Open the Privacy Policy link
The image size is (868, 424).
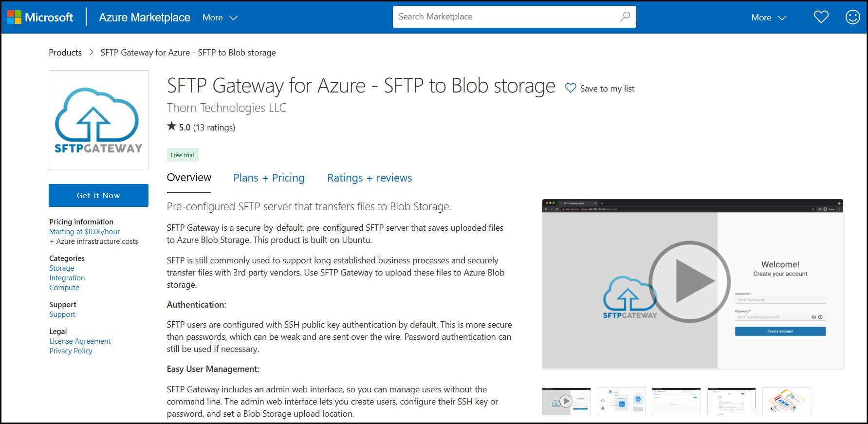pyautogui.click(x=71, y=351)
